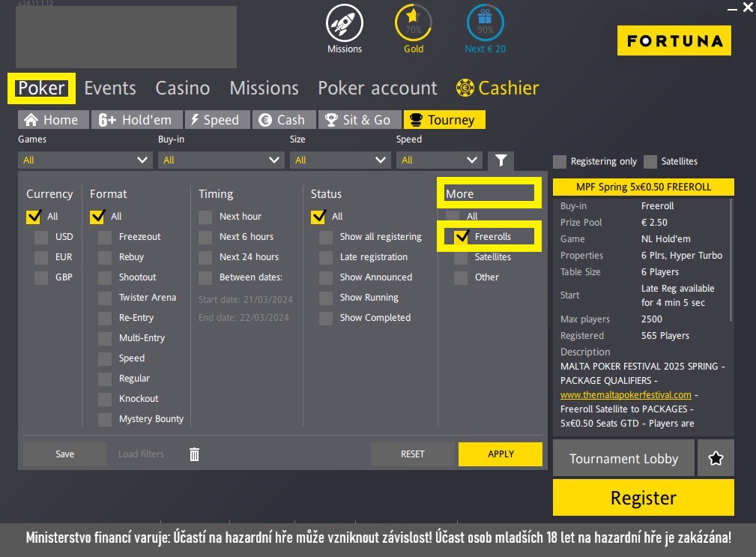Open the Games dropdown

pyautogui.click(x=85, y=160)
